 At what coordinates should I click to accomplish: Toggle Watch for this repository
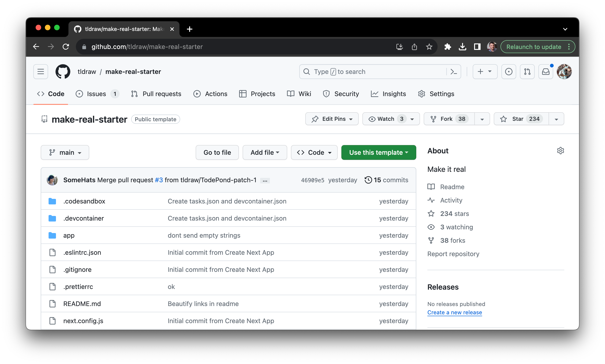(386, 119)
